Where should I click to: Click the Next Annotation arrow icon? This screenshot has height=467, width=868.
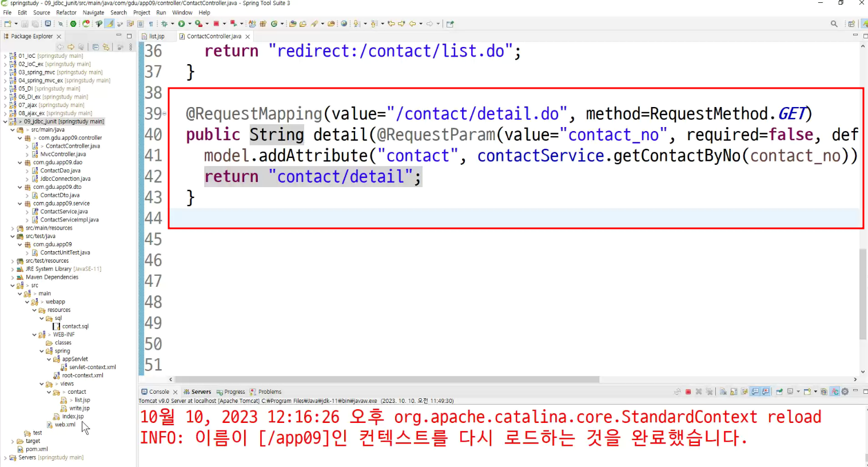(357, 23)
